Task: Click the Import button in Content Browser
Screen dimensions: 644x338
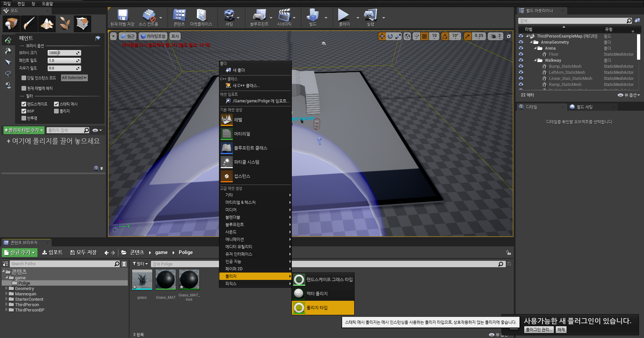Action: click(52, 252)
